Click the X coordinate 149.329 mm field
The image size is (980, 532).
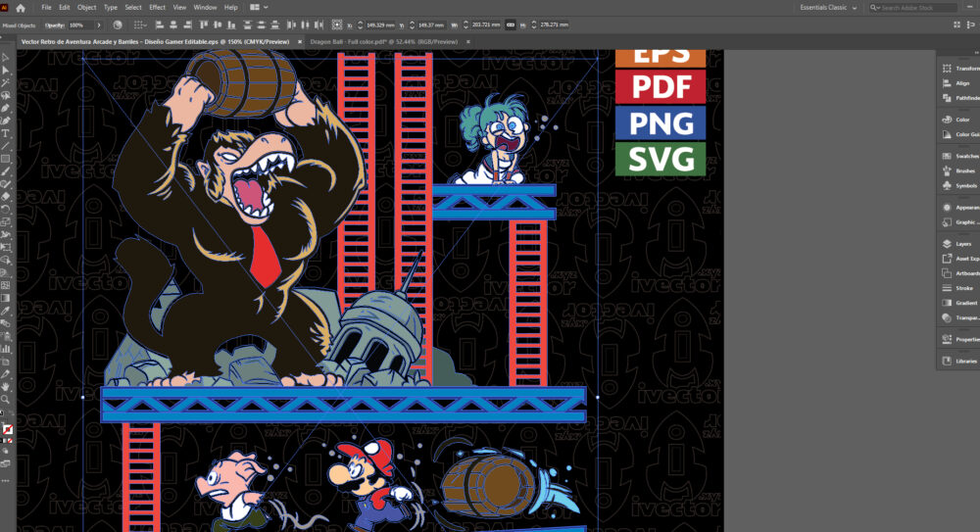[x=380, y=25]
